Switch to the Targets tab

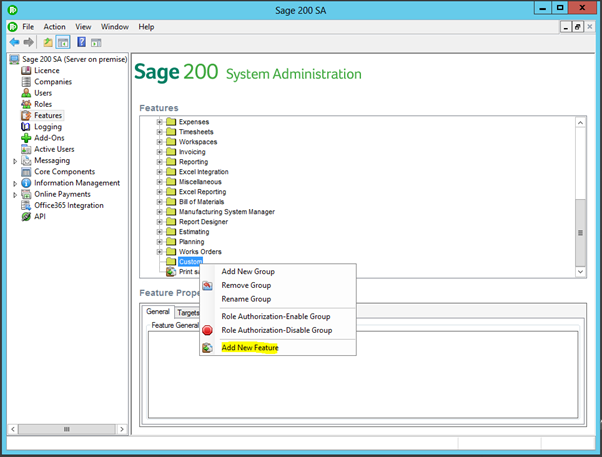(188, 313)
